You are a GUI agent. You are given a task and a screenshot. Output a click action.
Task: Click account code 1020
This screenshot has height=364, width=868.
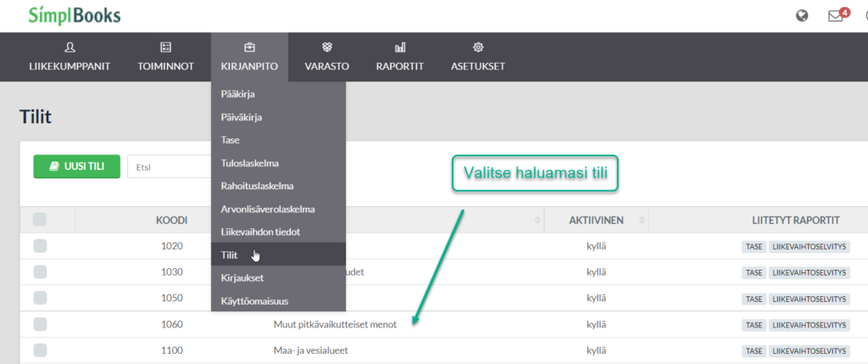click(x=171, y=246)
